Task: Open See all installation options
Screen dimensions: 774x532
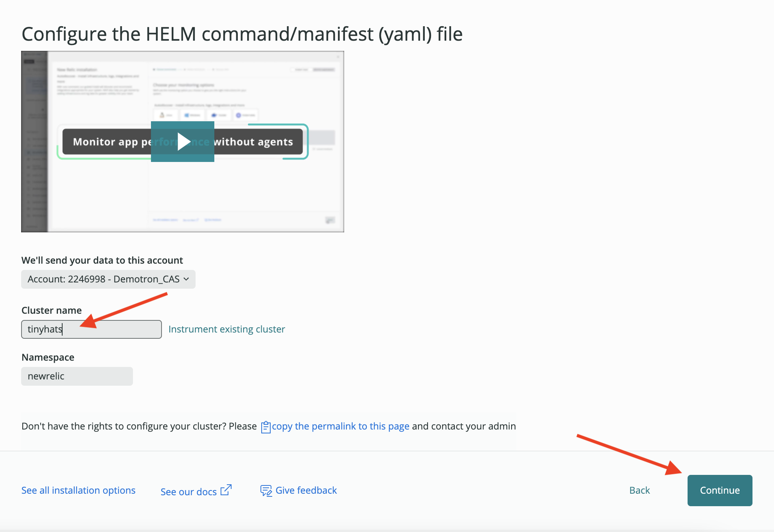Action: coord(79,491)
